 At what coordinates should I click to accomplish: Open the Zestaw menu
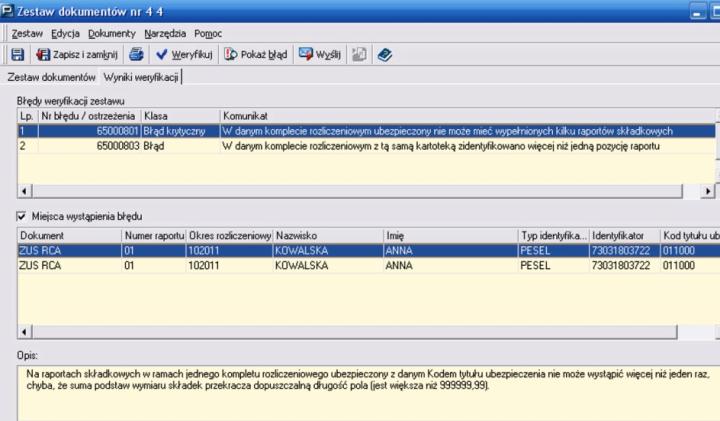point(26,33)
